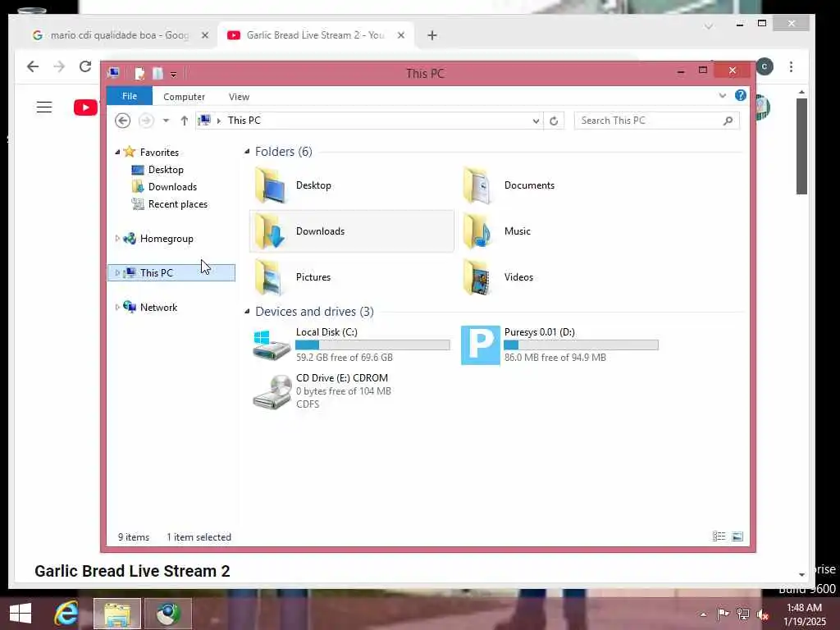Image resolution: width=840 pixels, height=630 pixels.
Task: Select Local Disk (C:) drive
Action: pyautogui.click(x=351, y=345)
